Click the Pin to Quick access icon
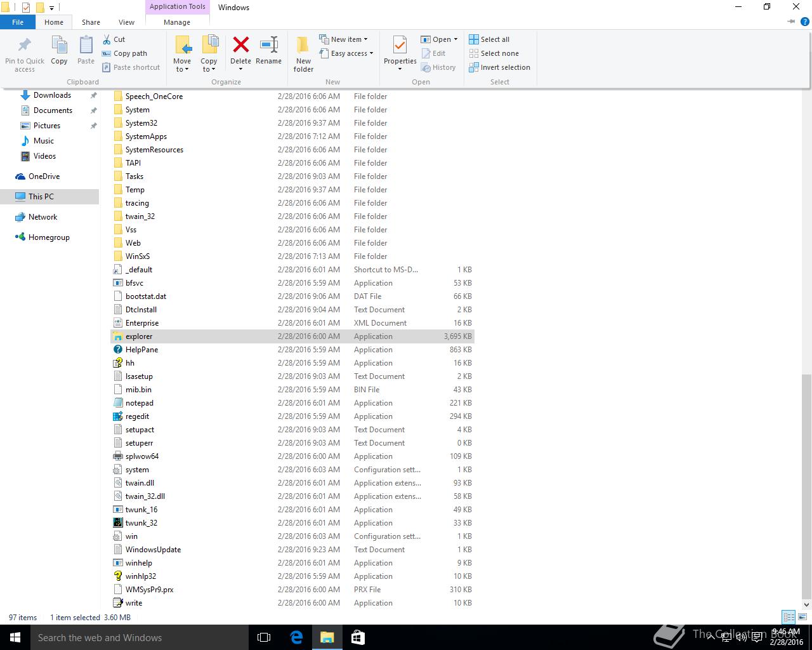Image resolution: width=812 pixels, height=650 pixels. (x=25, y=46)
